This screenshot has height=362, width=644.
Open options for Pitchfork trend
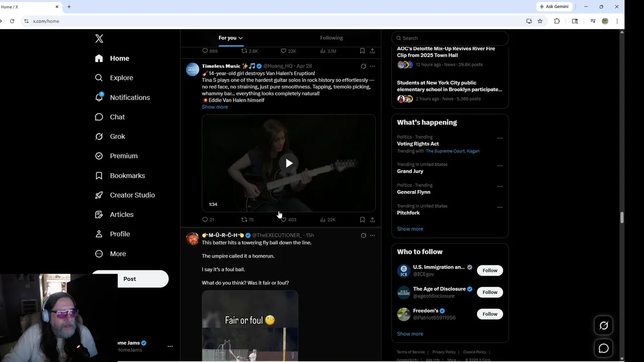click(x=500, y=207)
